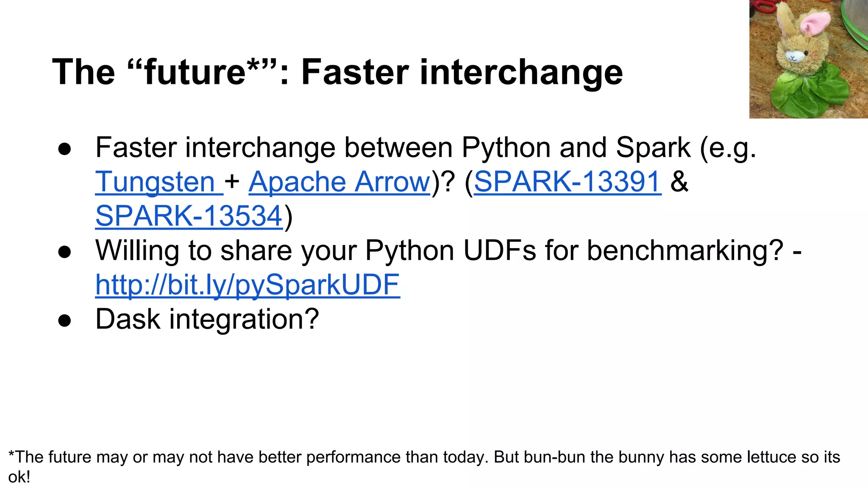Click the bullet dot before "Dask integration?"
868x488 pixels.
tap(64, 321)
